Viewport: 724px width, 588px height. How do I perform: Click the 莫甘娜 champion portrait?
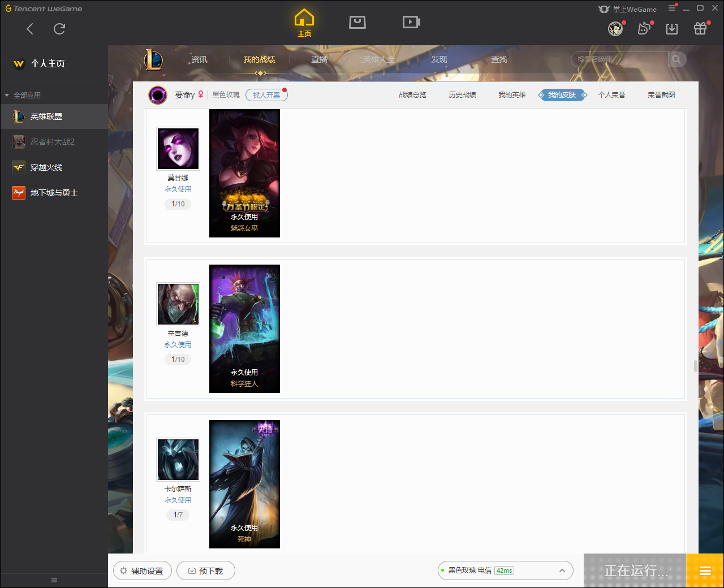(178, 149)
